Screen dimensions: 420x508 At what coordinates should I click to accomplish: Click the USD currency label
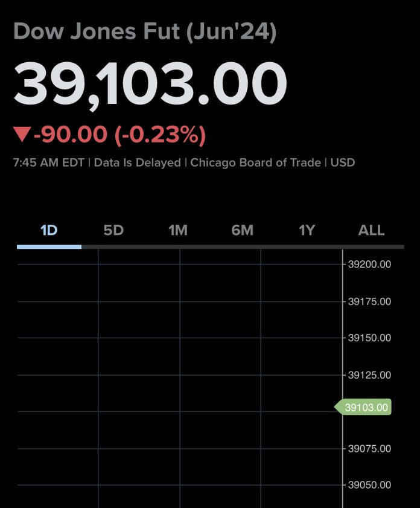pos(343,162)
